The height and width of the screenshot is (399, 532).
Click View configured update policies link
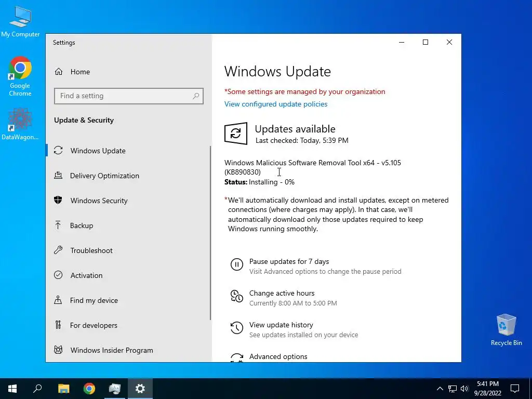pyautogui.click(x=276, y=104)
